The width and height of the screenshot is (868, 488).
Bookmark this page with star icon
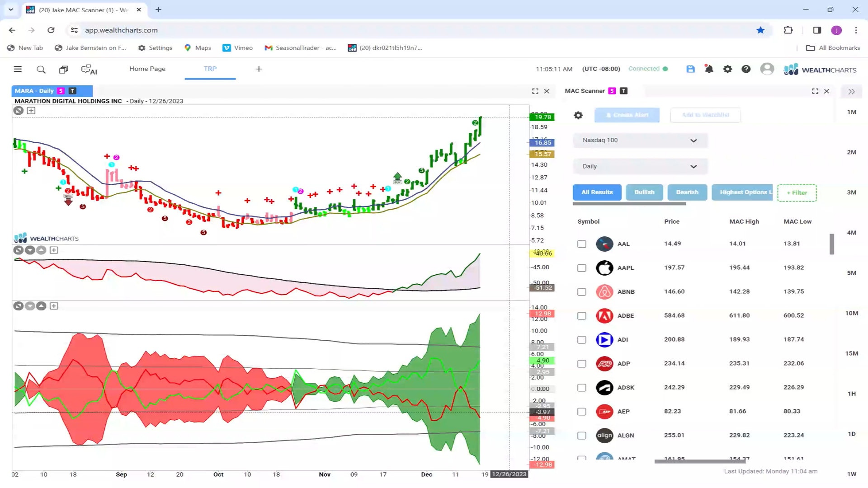pyautogui.click(x=760, y=30)
